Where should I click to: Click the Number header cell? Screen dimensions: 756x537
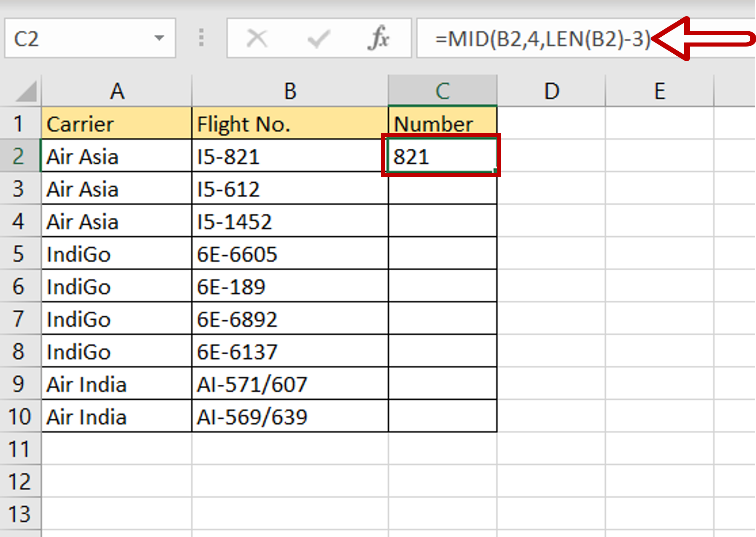(x=442, y=123)
